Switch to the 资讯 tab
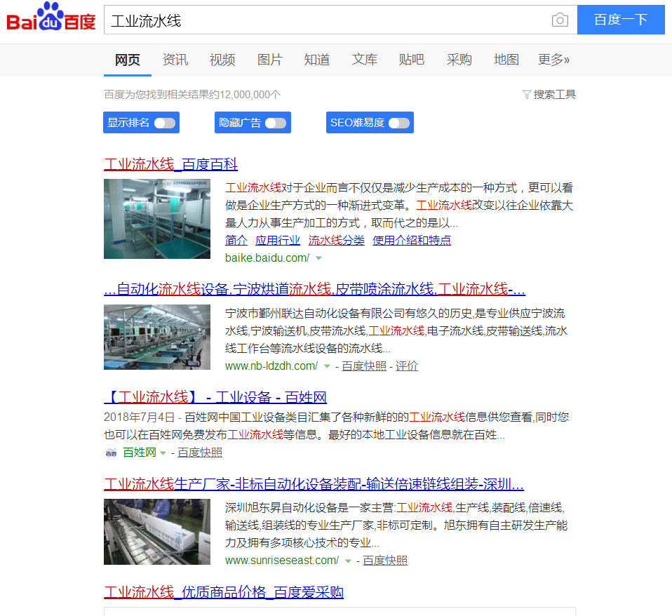 [175, 60]
